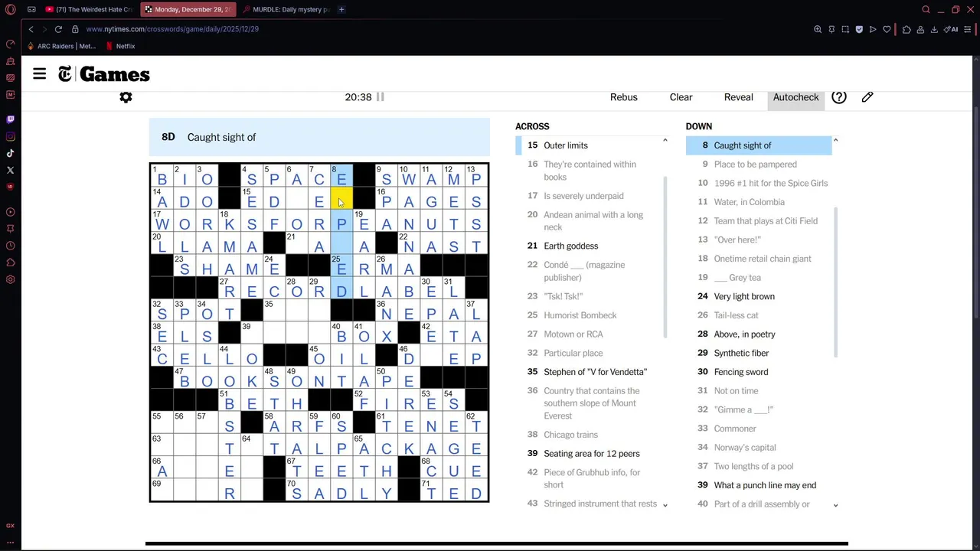980x551 pixels.
Task: Select clue 28 Down Above, in poetry
Action: (x=759, y=334)
